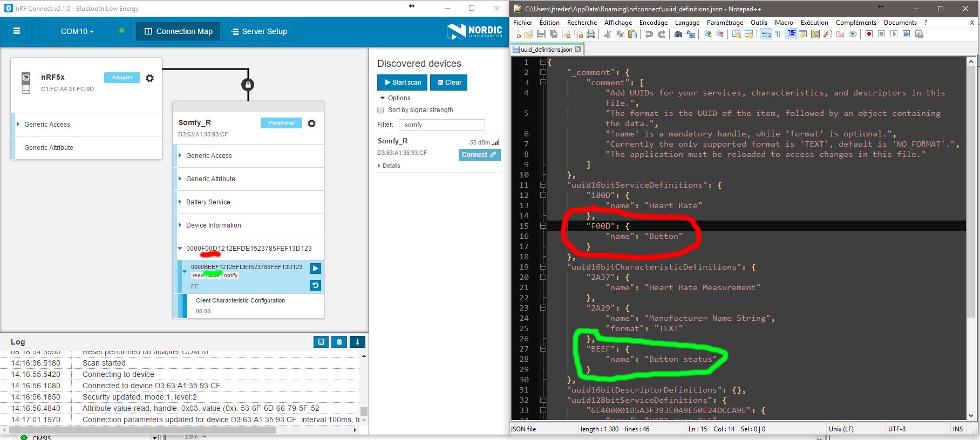Toggle log auto-scroll arrow button
The height and width of the screenshot is (440, 980).
[x=357, y=341]
